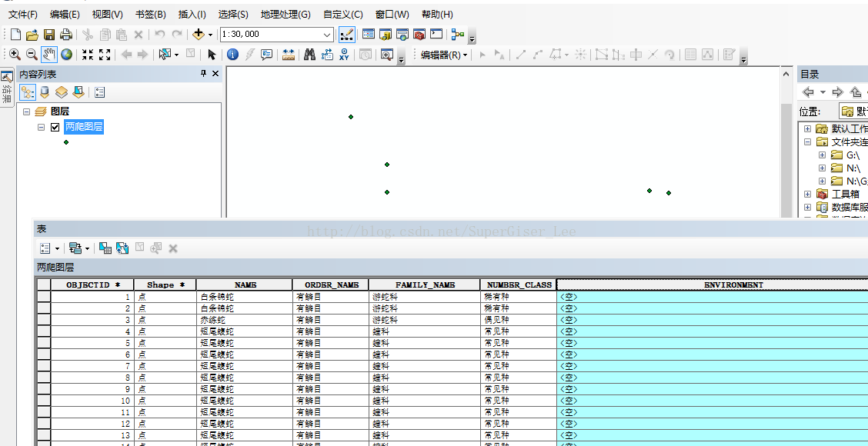This screenshot has height=446, width=868.
Task: Zoom to Full Extent globe
Action: [x=66, y=55]
